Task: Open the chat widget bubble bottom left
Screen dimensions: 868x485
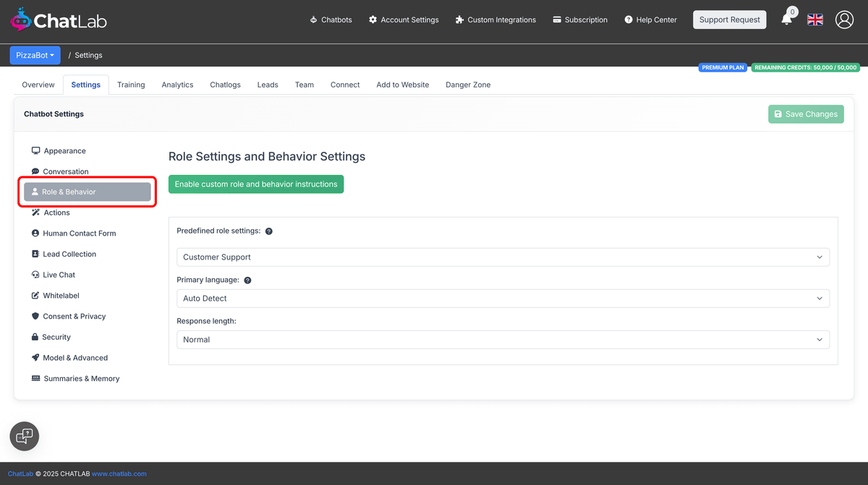Action: pyautogui.click(x=24, y=436)
